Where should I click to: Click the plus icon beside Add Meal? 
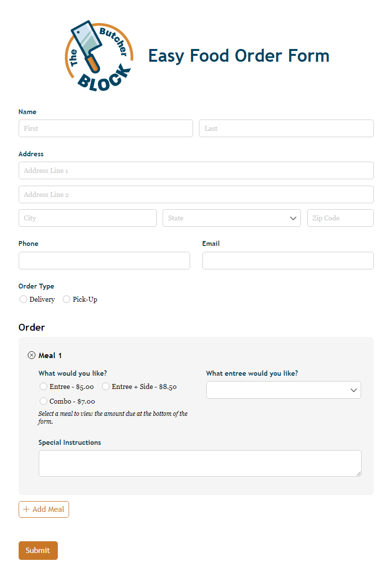point(26,509)
